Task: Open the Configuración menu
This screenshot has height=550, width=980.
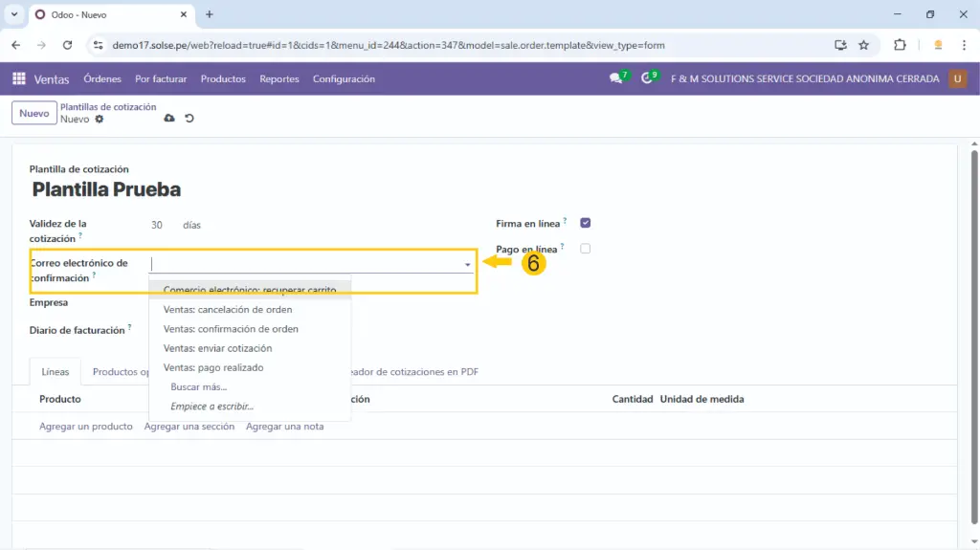Action: coord(344,79)
